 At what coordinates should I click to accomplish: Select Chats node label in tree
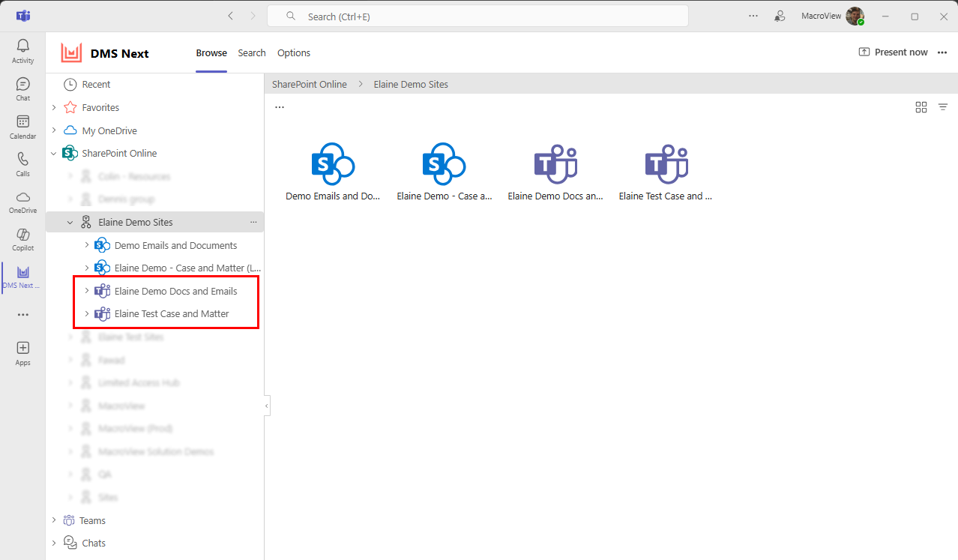(94, 543)
